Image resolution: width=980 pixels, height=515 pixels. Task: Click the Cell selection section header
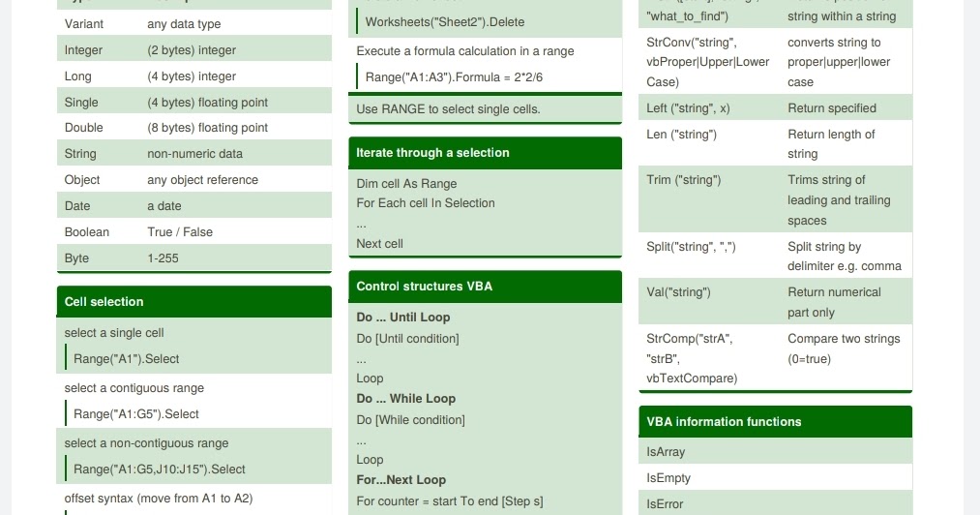click(193, 302)
